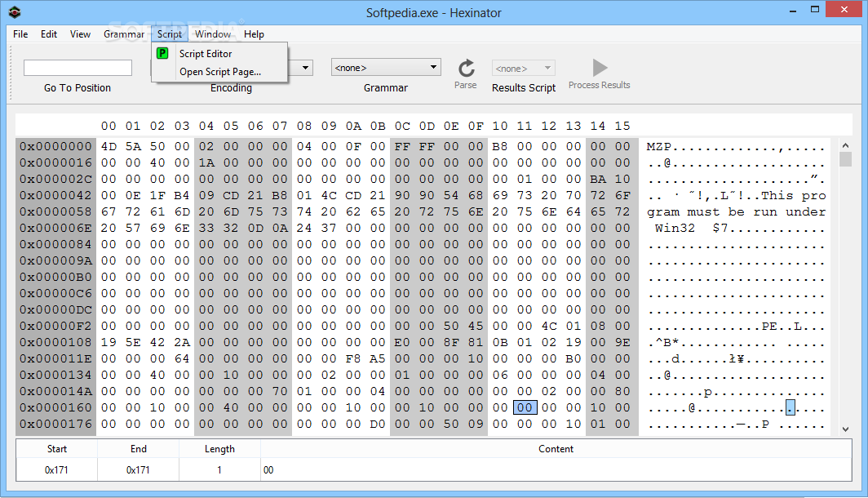The height and width of the screenshot is (498, 868).
Task: Select address row 0x0000016
Action: coord(55,162)
